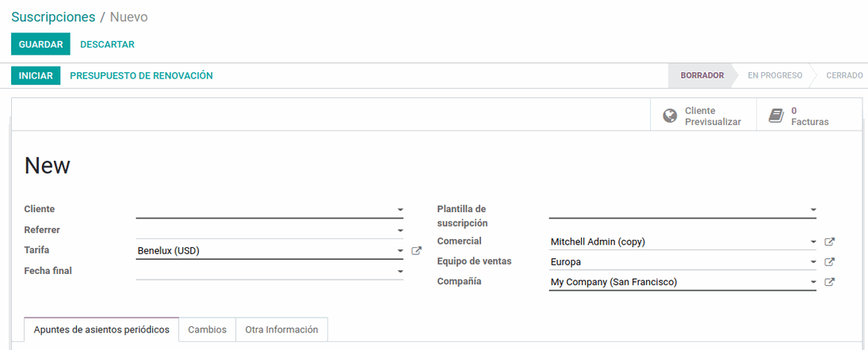Expand the Referrer dropdown arrow
Viewport: 868px width, 350px height.
pos(400,230)
